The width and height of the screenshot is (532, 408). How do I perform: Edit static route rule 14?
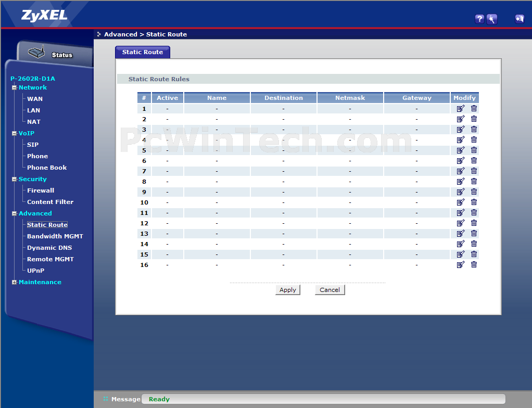pyautogui.click(x=460, y=244)
